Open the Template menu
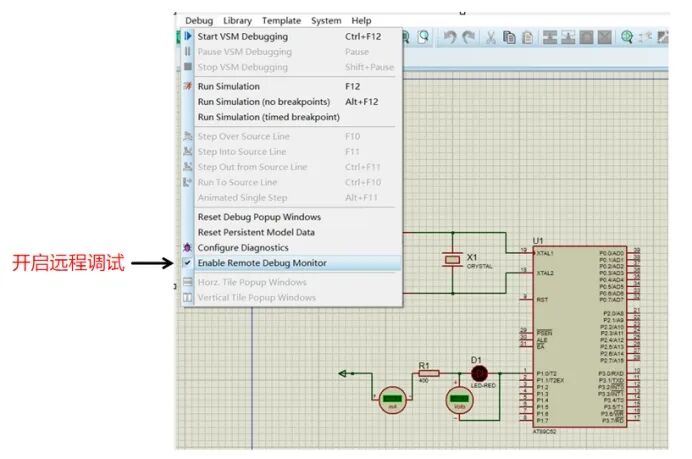692x459 pixels. coord(281,21)
